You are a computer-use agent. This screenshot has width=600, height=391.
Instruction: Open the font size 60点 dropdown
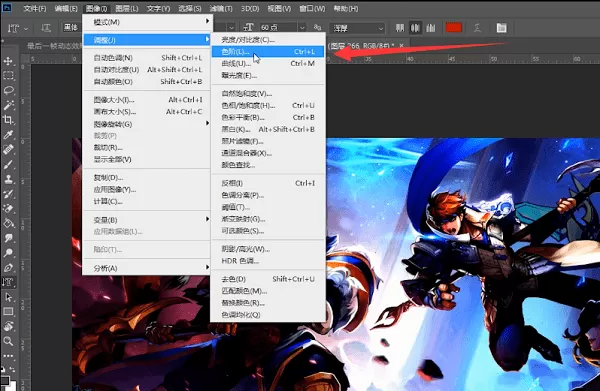[x=302, y=28]
